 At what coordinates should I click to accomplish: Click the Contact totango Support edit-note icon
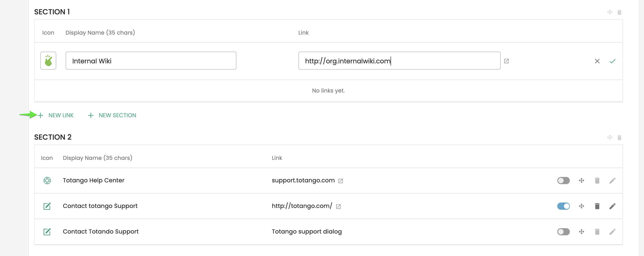point(47,206)
